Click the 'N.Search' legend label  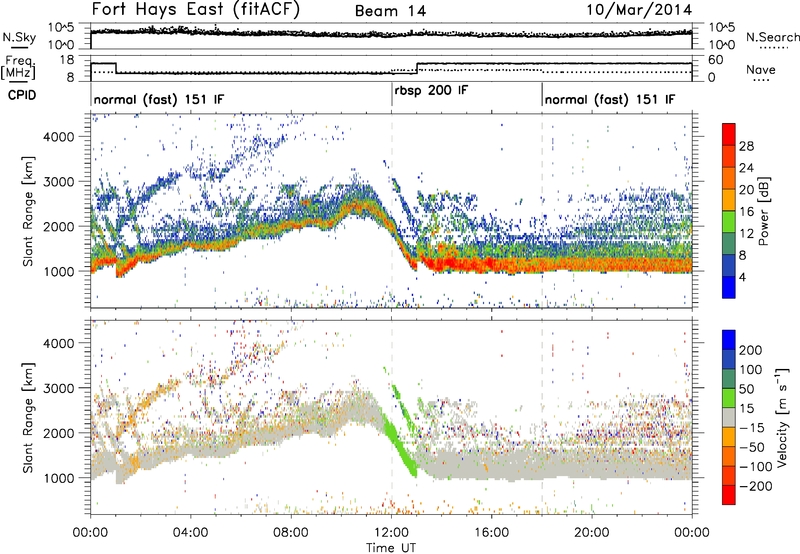(x=772, y=37)
